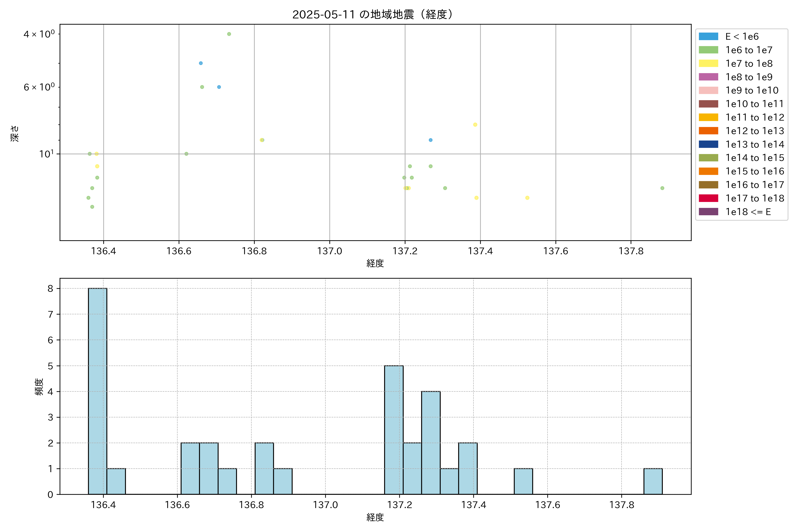Click the navy '1e13 to 1e14' legend swatch

(708, 144)
